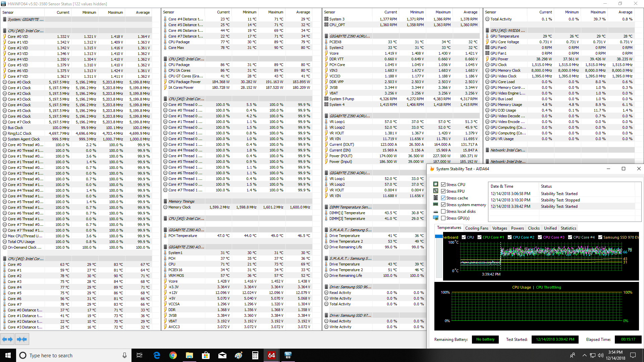Select the IA Cores Power sensor row

[237, 87]
